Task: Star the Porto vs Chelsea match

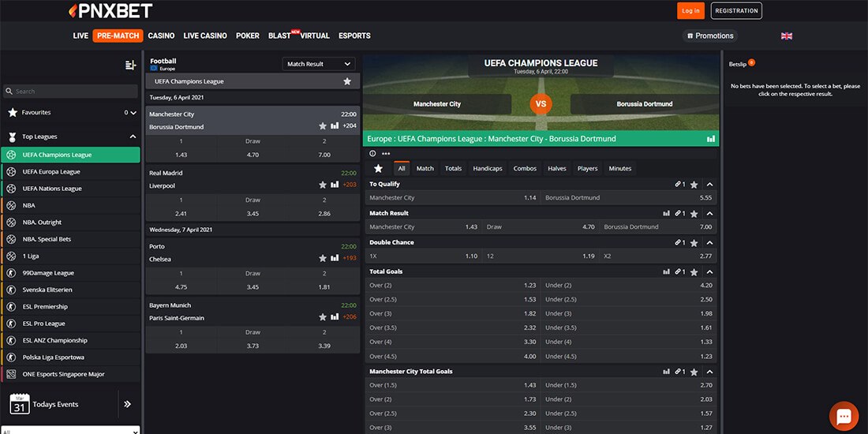Action: 323,259
